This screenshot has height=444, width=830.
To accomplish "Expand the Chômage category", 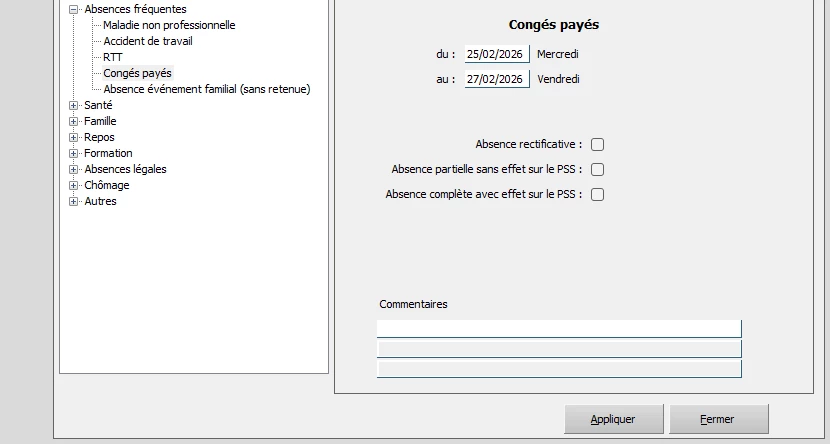I will click(74, 185).
